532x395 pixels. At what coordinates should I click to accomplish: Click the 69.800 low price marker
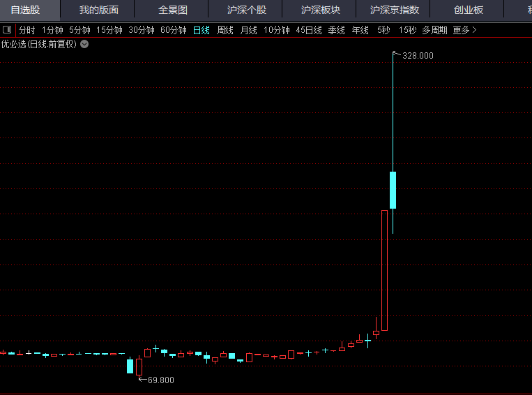coord(161,380)
